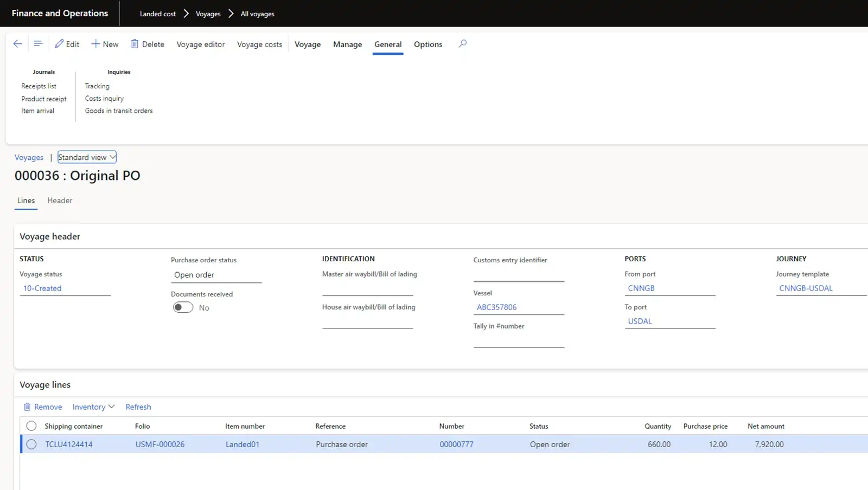Open the Inventory dropdown menu
The height and width of the screenshot is (490, 868).
93,407
